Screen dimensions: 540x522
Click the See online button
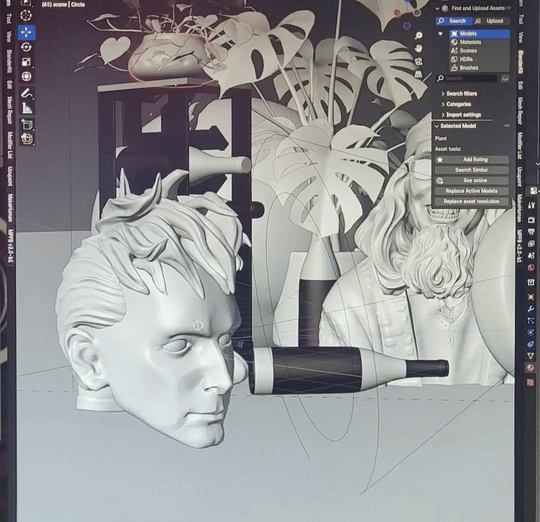pos(471,180)
